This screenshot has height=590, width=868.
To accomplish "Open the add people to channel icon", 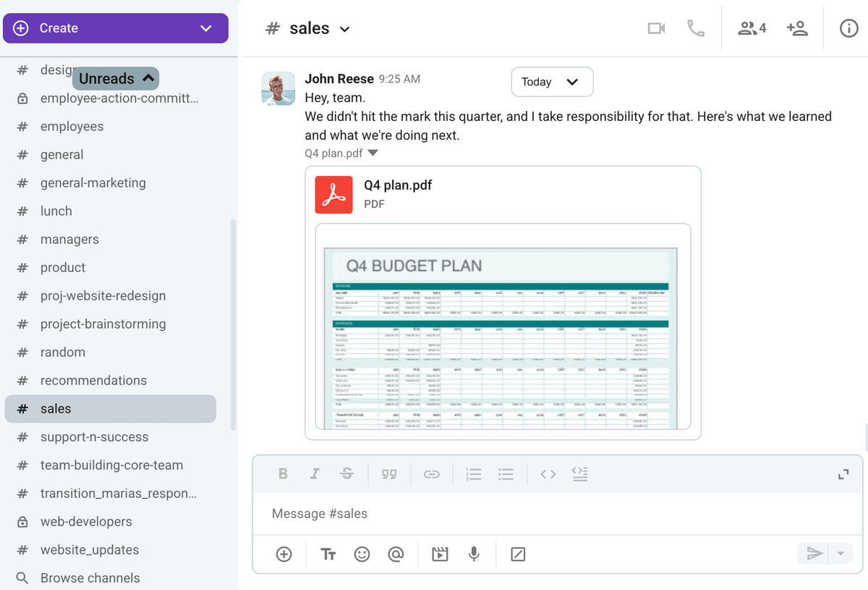I will [x=797, y=28].
